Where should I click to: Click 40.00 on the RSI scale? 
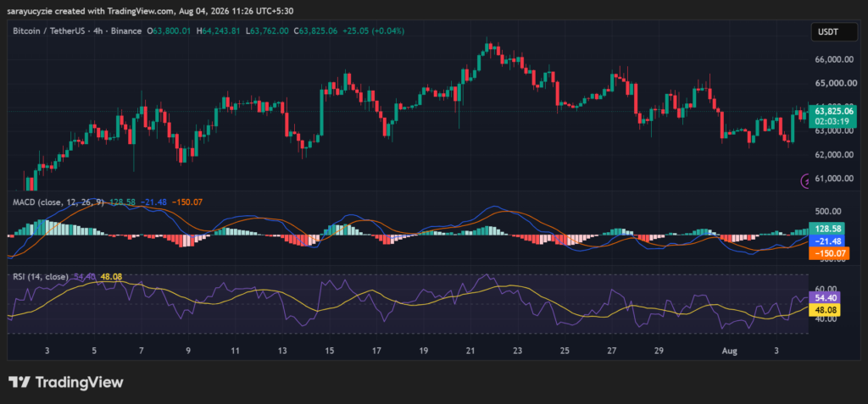(824, 318)
